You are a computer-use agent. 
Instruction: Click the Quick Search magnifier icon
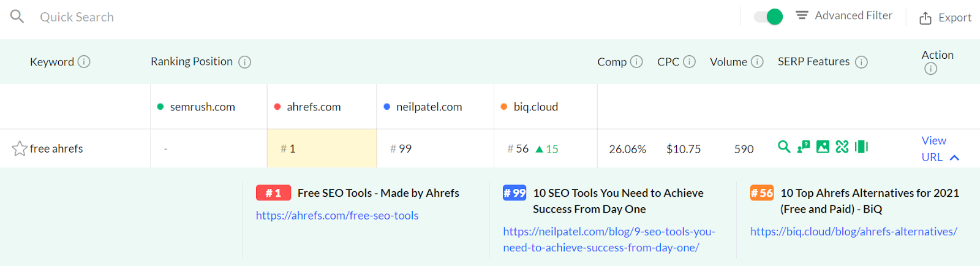tap(17, 17)
